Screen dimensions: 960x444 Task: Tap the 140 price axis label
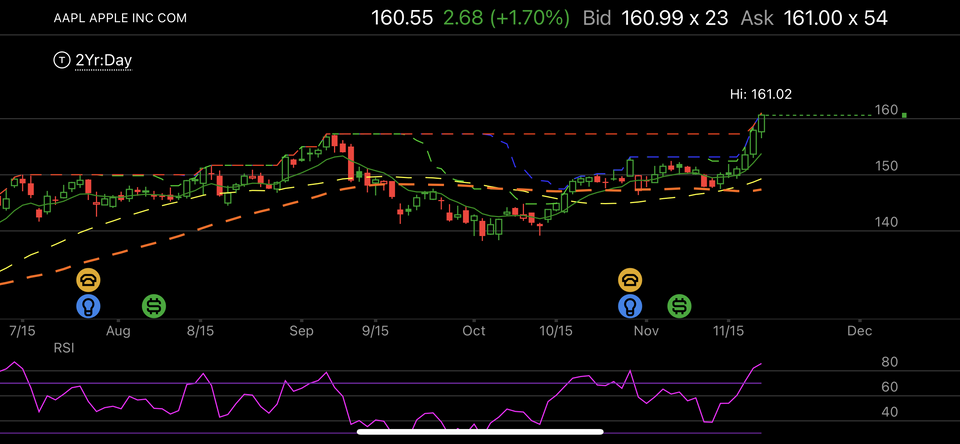click(887, 222)
